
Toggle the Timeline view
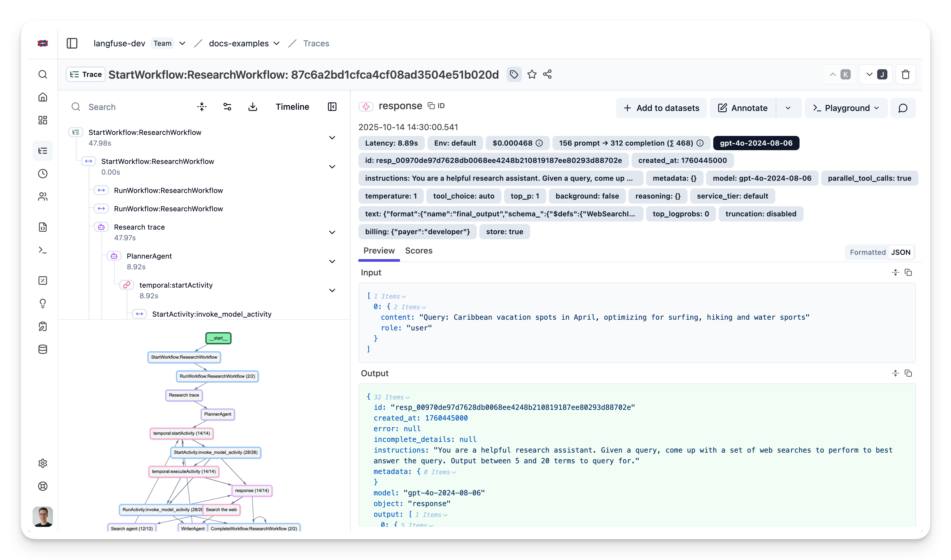tap(292, 107)
